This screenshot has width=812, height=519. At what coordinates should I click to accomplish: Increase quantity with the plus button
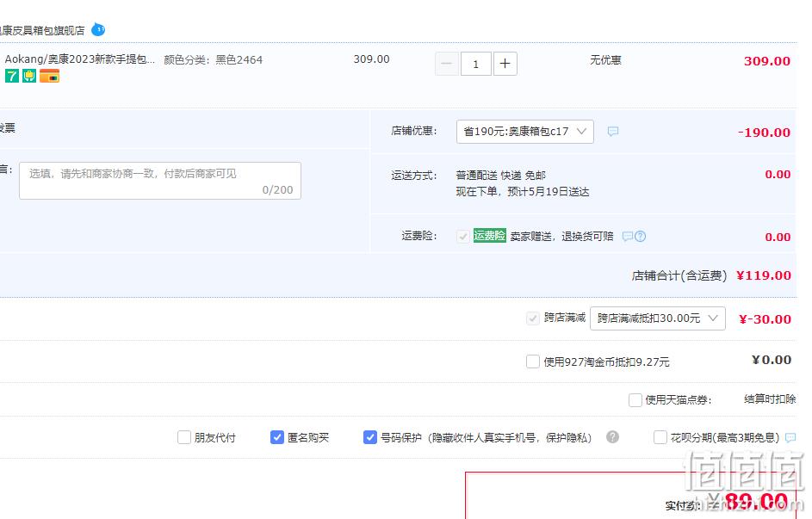click(505, 64)
